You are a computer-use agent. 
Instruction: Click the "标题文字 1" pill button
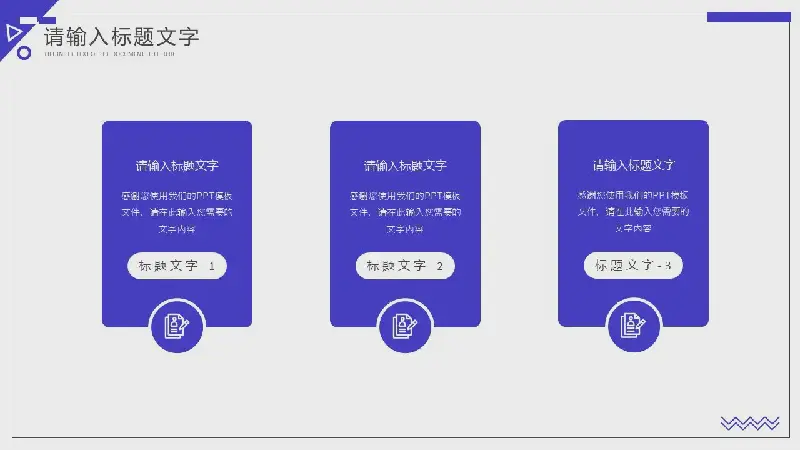pos(177,266)
